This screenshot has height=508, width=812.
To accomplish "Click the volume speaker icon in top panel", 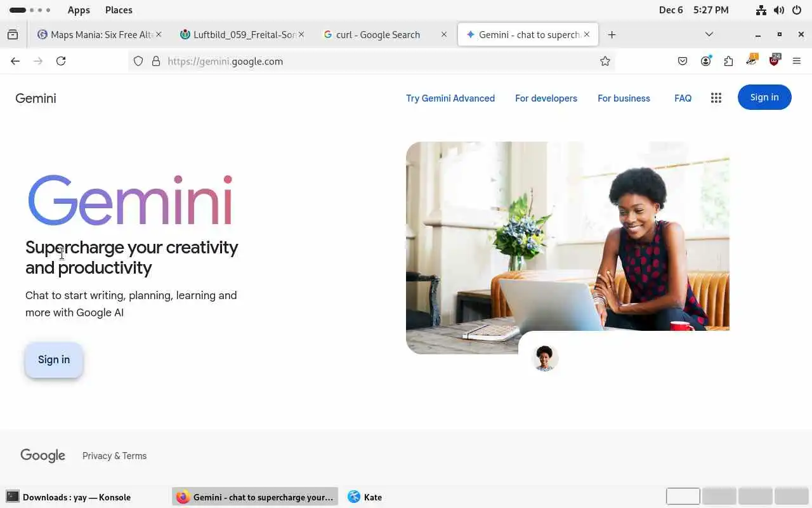I will pos(779,10).
